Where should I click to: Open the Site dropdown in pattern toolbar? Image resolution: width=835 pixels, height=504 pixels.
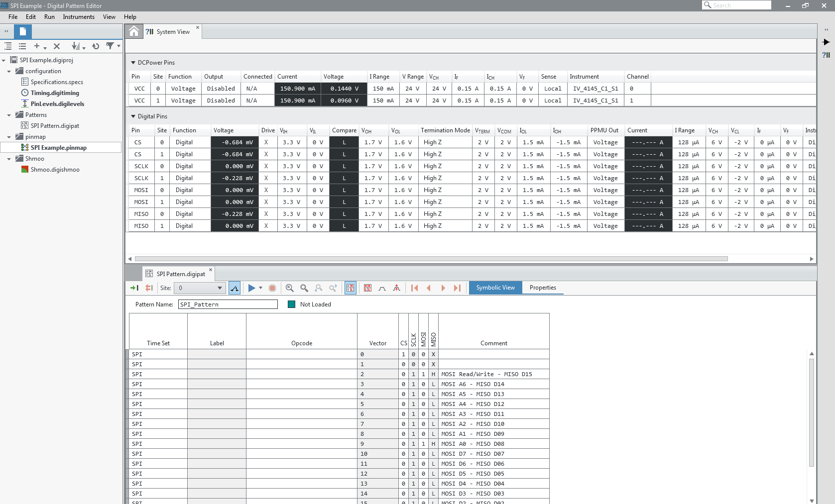point(200,288)
